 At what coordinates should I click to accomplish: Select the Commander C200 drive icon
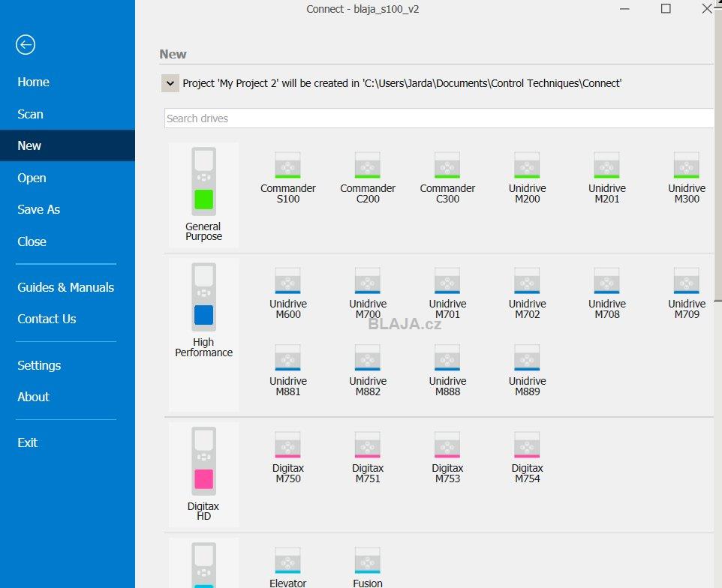coord(368,165)
